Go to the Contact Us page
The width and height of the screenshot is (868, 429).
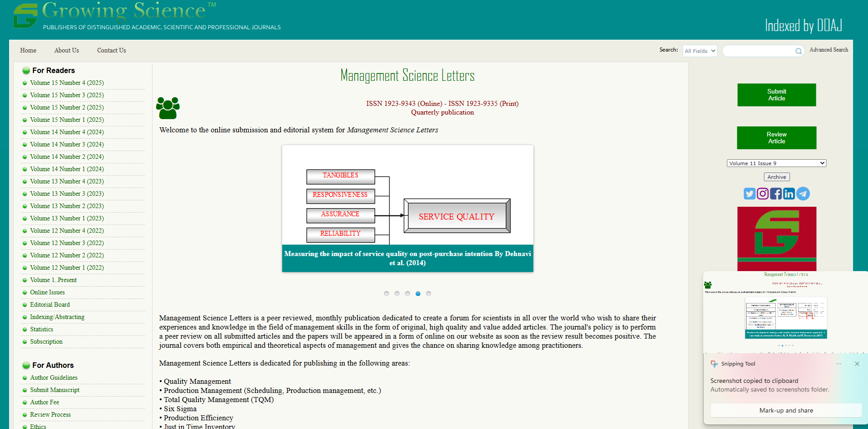pos(111,51)
